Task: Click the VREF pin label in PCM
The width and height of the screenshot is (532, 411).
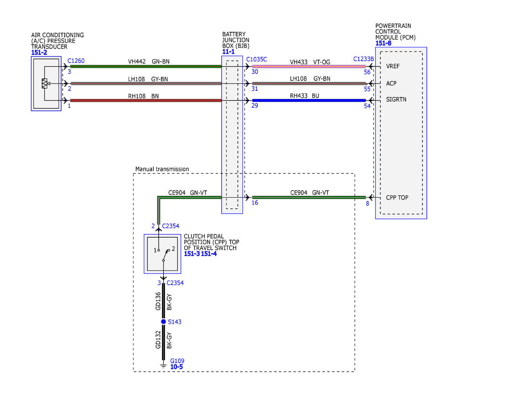Action: point(393,67)
